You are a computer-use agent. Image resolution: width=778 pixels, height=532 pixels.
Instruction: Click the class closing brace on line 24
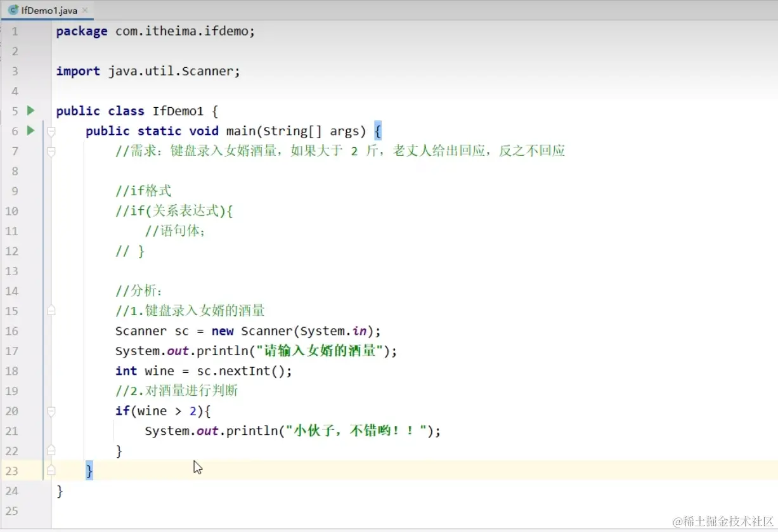pos(60,491)
